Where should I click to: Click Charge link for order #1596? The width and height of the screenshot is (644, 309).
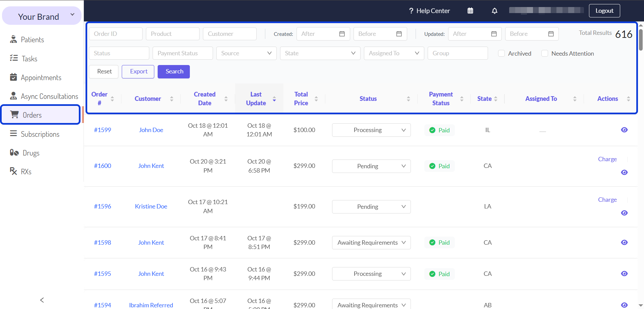point(607,200)
